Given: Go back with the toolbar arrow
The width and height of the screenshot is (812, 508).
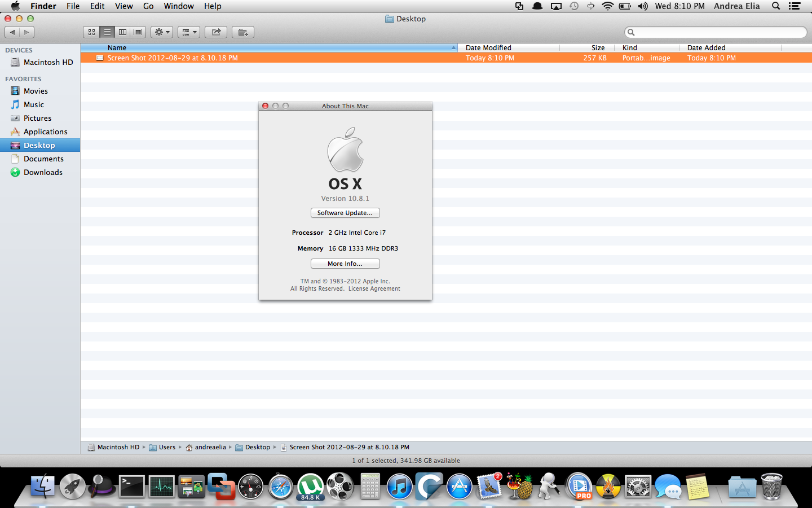Looking at the screenshot, I should (x=12, y=32).
